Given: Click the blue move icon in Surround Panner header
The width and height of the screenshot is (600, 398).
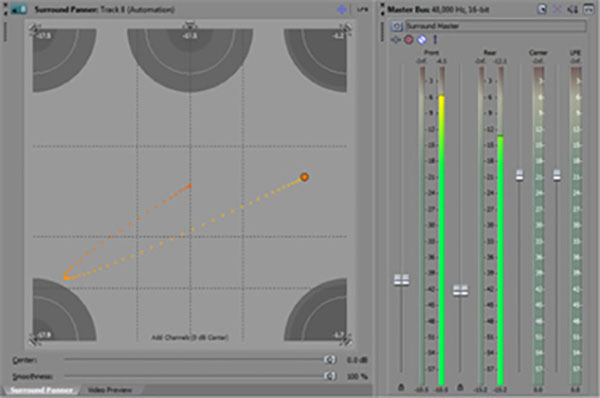Looking at the screenshot, I should coord(342,10).
